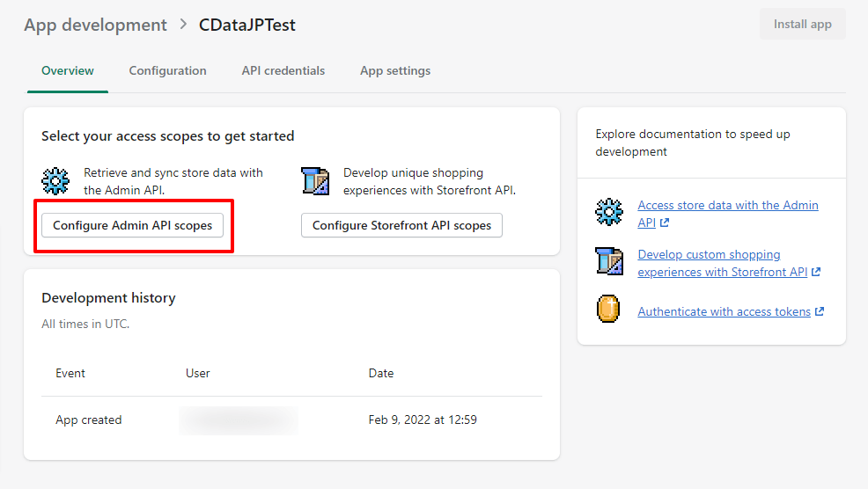Viewport: 868px width, 489px height.
Task: Click the Storefront API blueprint icon in scopes card
Action: 314,181
